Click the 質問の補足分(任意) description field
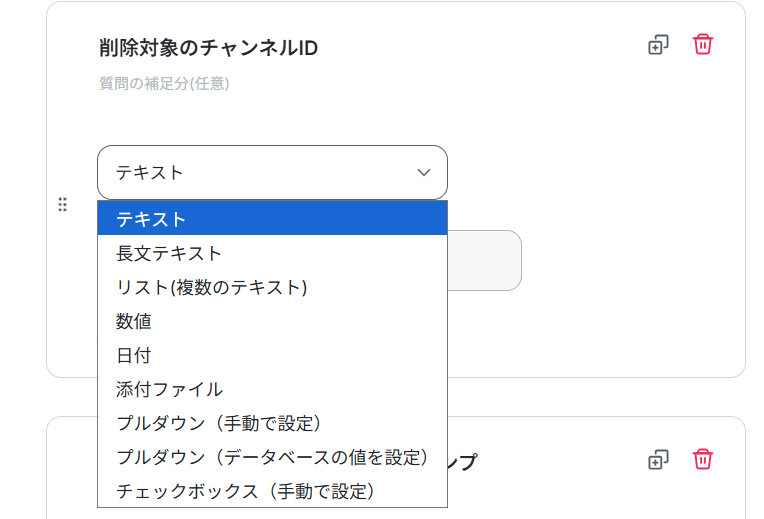 [164, 83]
